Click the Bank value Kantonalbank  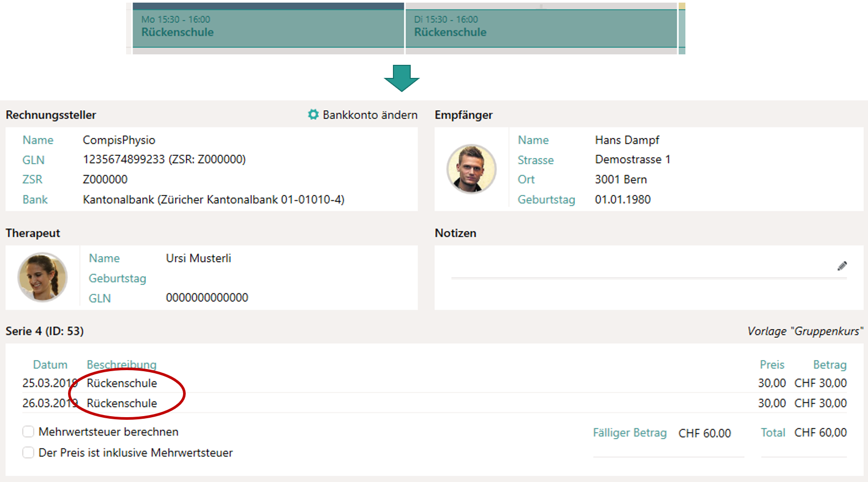coord(213,200)
